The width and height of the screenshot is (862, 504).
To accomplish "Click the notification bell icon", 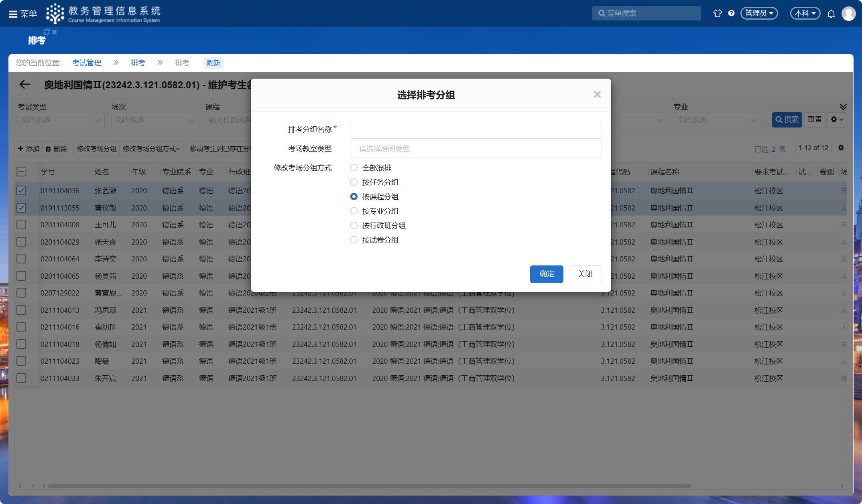I will coord(831,14).
